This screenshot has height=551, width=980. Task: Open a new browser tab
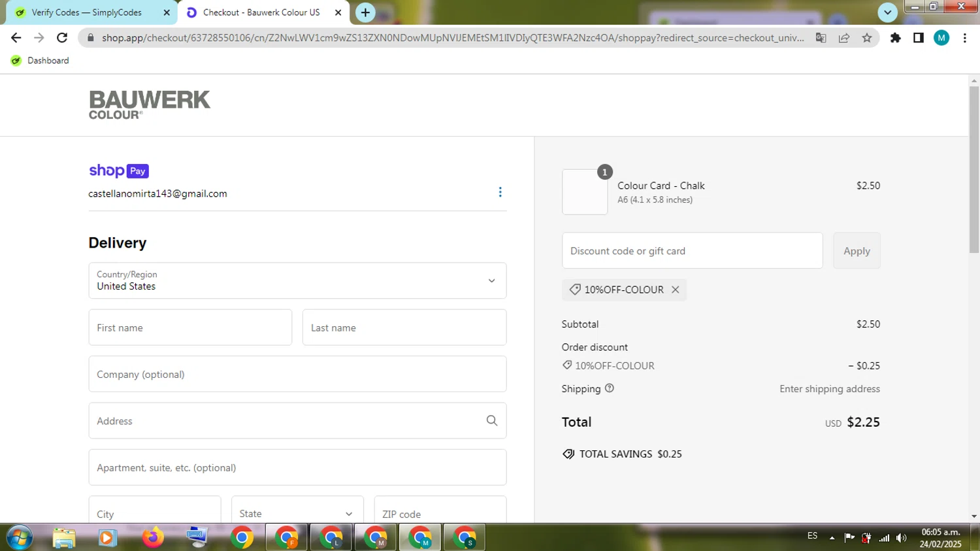pos(365,12)
